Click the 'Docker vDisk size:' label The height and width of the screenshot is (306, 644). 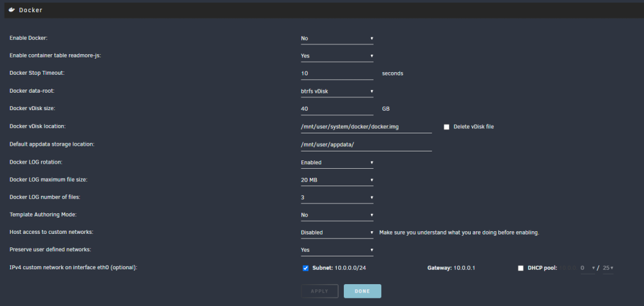click(32, 108)
